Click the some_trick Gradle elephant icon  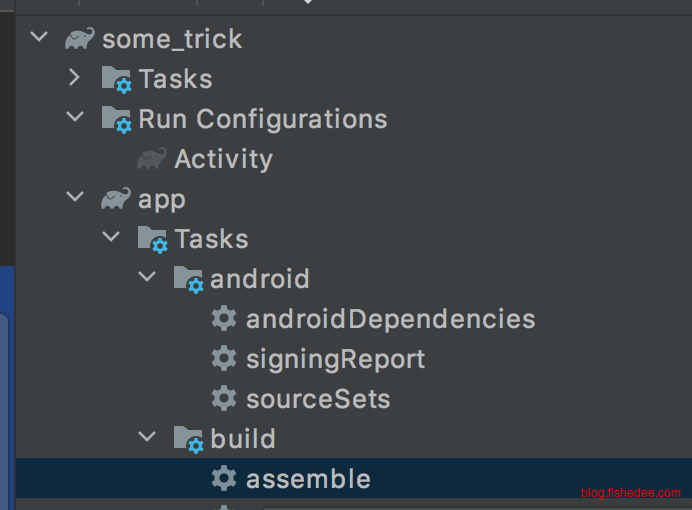(x=80, y=39)
